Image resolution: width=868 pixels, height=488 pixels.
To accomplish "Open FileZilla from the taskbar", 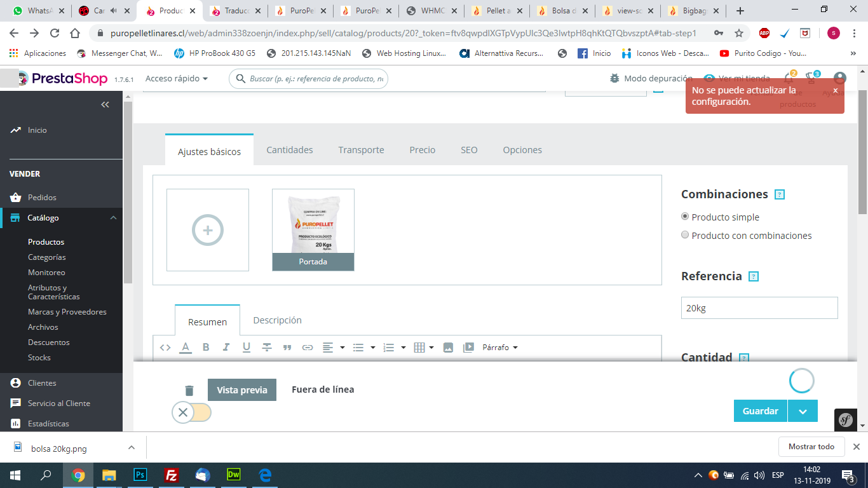I will 171,475.
